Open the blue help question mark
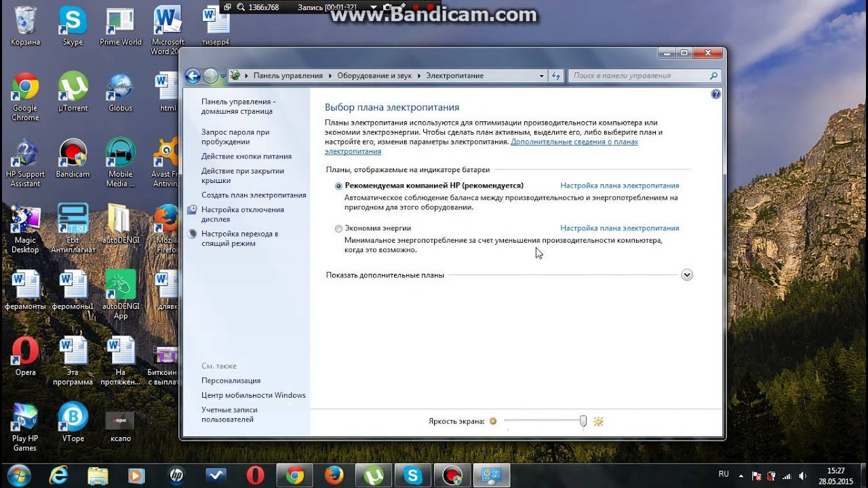 (x=715, y=94)
